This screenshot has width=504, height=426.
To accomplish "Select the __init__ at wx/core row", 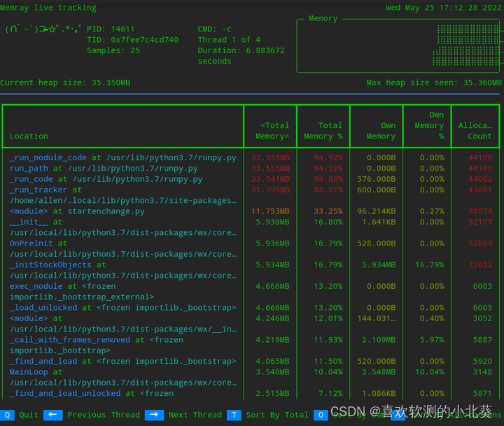I will (x=251, y=227).
